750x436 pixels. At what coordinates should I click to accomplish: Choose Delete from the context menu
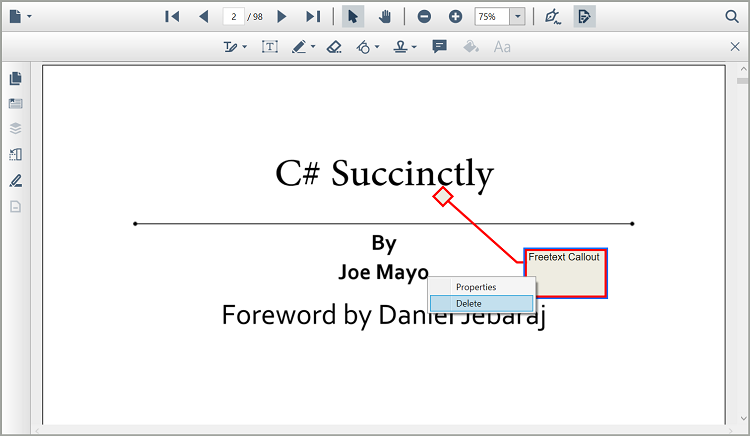click(469, 304)
